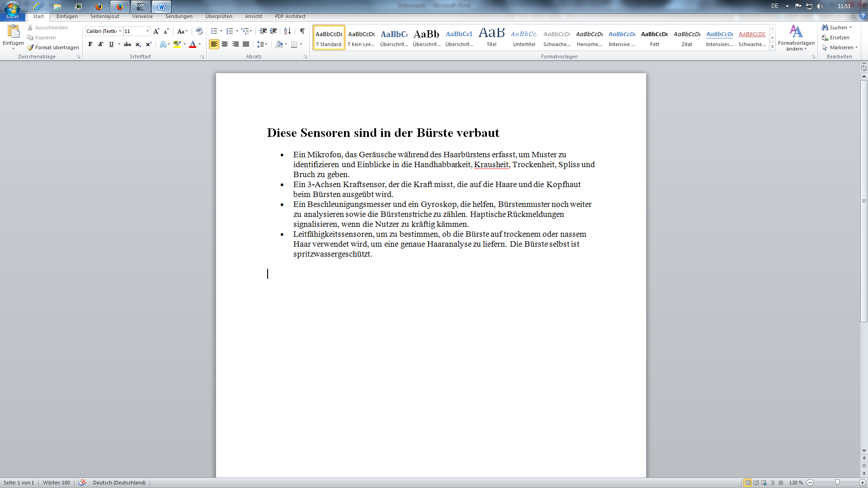Apply the Titel style from gallery
The image size is (868, 488).
pyautogui.click(x=491, y=37)
